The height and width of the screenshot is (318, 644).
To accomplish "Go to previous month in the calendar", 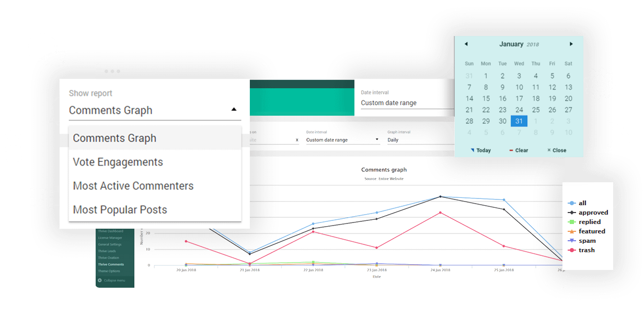I will pos(466,44).
